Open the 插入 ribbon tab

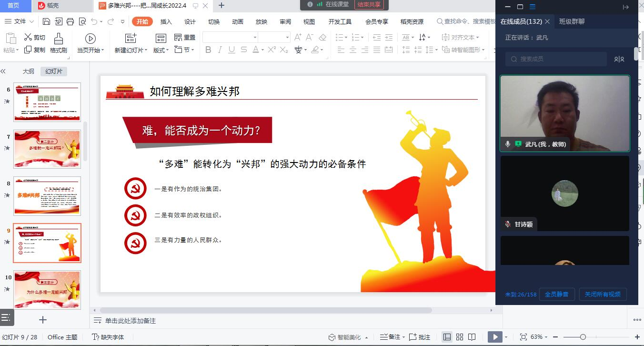point(166,21)
